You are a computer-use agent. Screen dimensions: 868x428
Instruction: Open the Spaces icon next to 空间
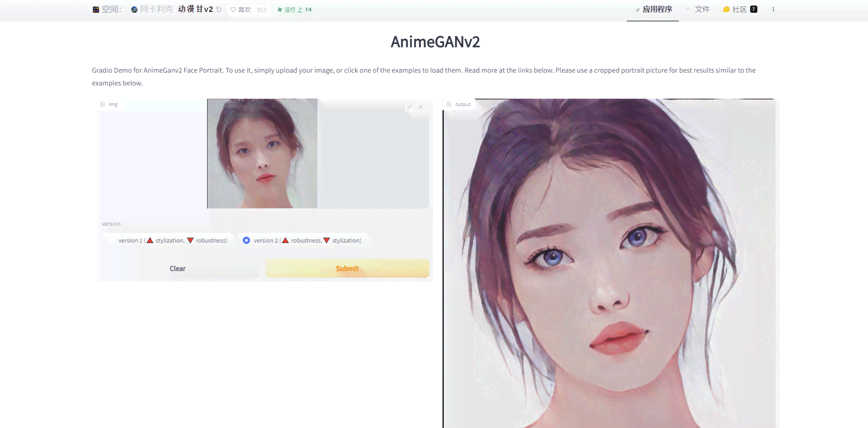coord(96,10)
